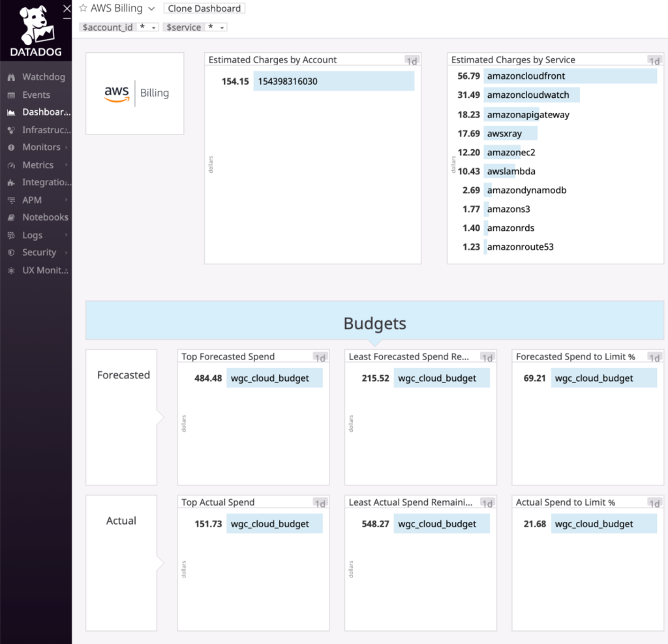The height and width of the screenshot is (644, 668).
Task: Click wgc_cloud_budget in Least Forecasted Spend Remaining
Action: (442, 378)
